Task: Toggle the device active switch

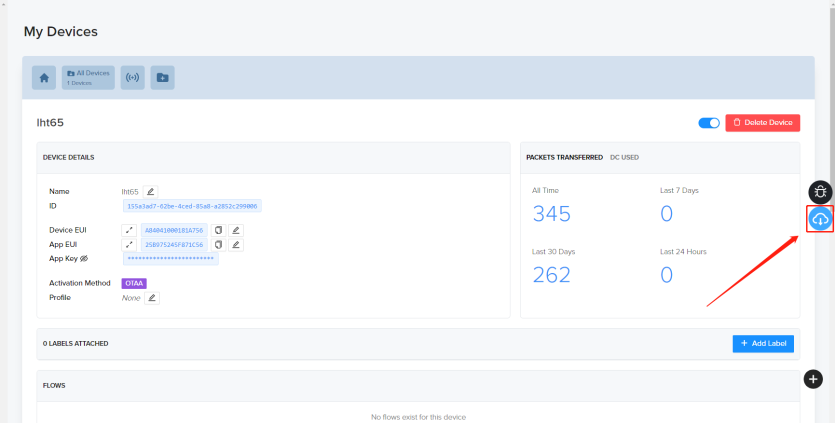Action: point(709,123)
